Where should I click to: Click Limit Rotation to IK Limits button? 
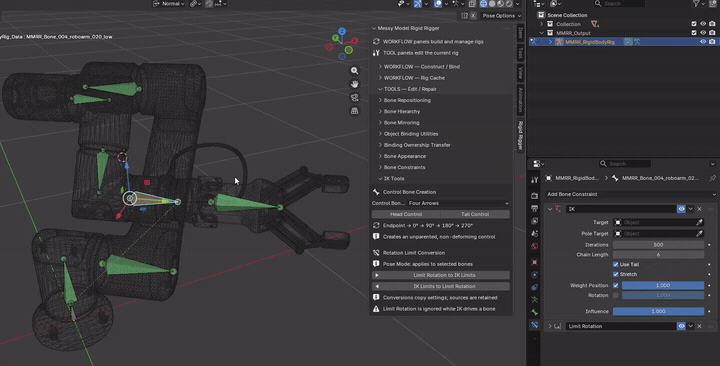click(441, 275)
